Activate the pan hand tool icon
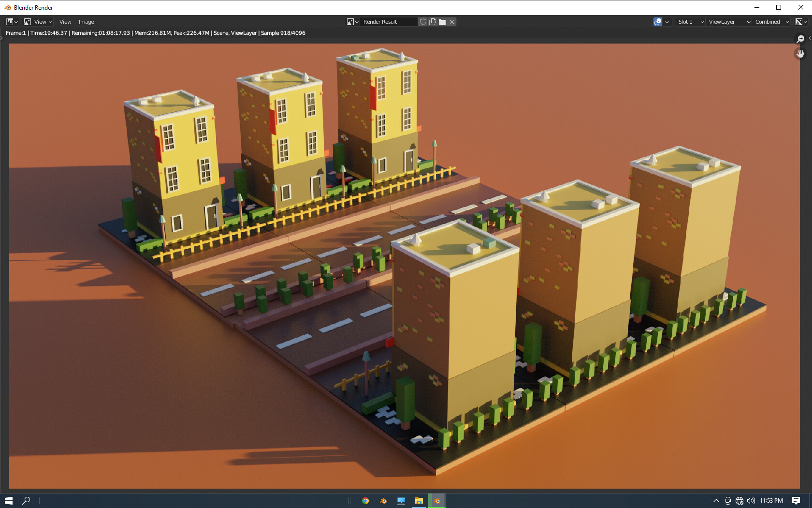 point(800,53)
